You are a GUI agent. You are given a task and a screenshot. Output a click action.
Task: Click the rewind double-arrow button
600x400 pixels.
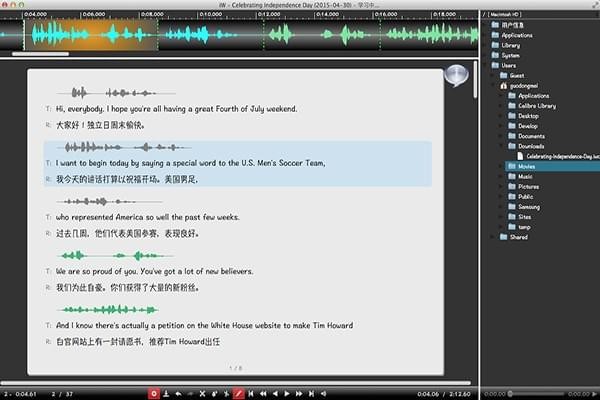click(x=263, y=393)
